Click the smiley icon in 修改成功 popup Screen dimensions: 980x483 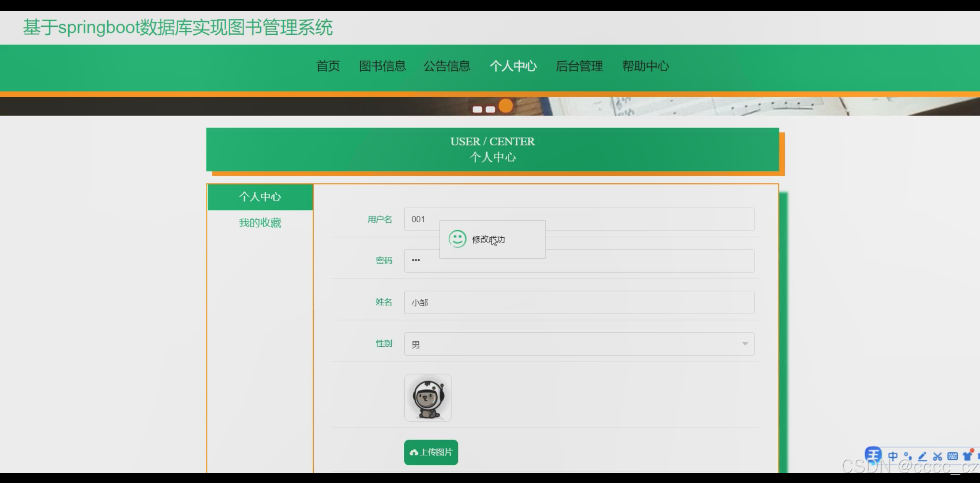[x=457, y=239]
